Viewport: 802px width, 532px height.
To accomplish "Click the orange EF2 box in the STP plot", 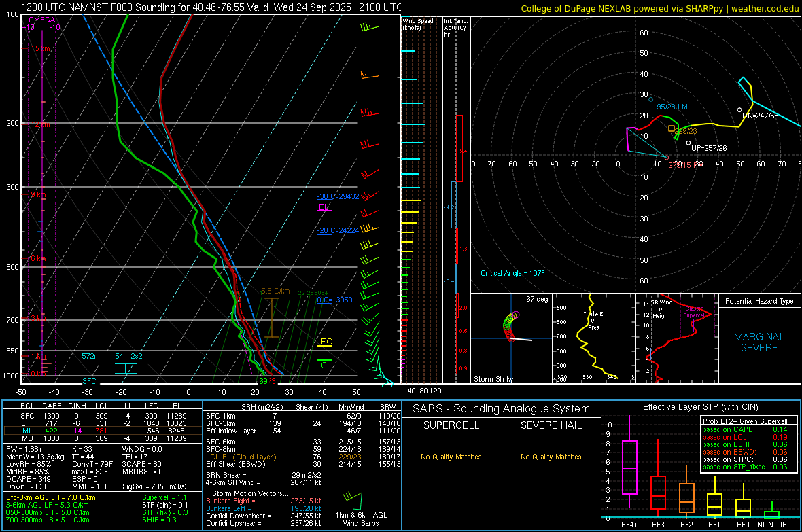I will [x=686, y=498].
